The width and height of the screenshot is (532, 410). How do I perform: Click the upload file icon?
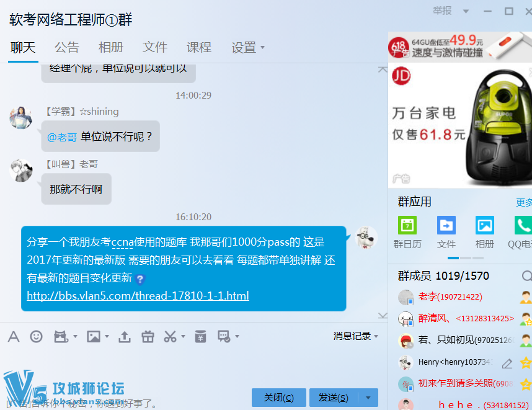125,336
